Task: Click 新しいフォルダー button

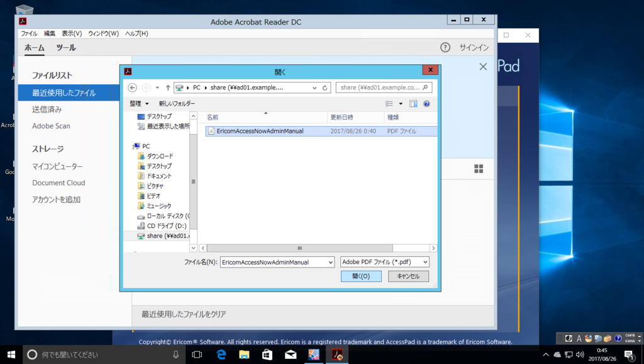Action: click(177, 104)
